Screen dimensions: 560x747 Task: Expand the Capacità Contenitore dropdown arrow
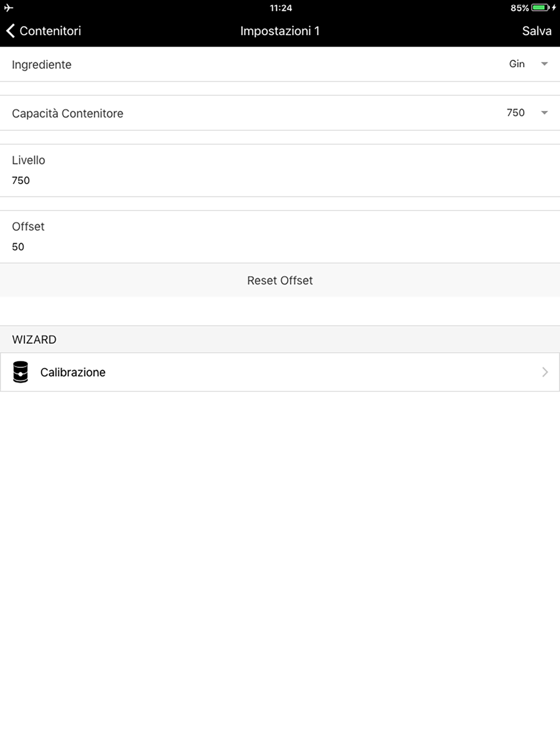point(544,113)
